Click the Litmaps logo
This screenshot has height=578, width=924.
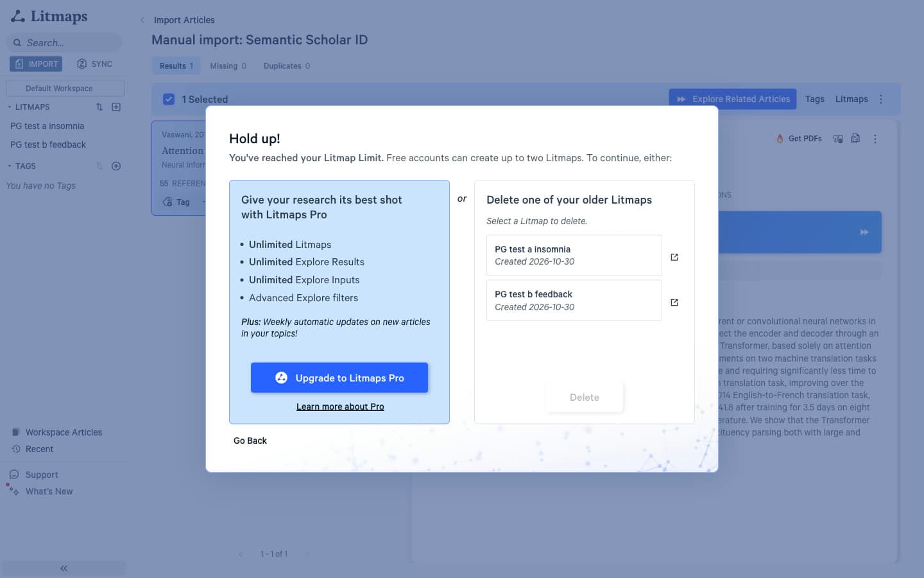click(x=49, y=16)
